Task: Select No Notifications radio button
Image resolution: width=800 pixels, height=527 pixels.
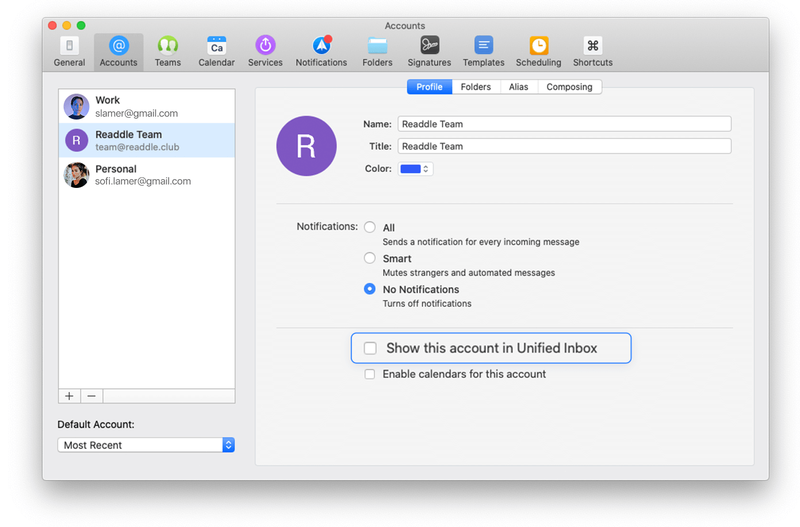Action: coord(370,289)
